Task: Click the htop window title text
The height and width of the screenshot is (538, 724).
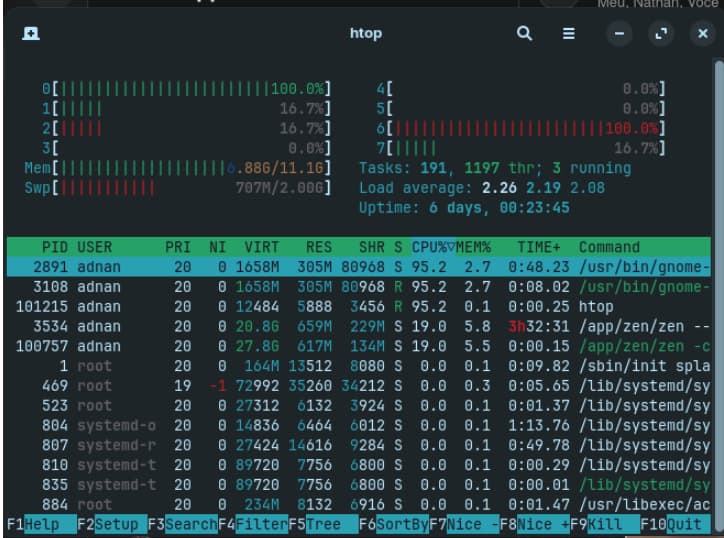Action: tap(366, 33)
